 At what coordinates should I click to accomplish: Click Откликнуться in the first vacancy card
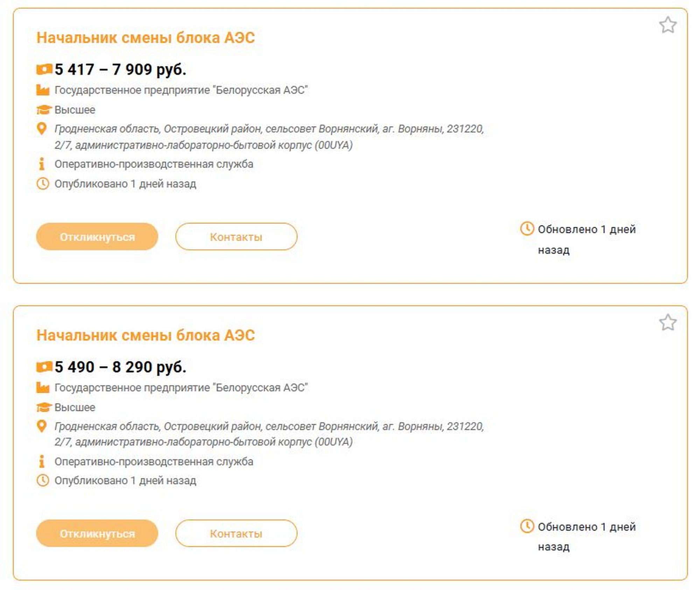pyautogui.click(x=97, y=237)
